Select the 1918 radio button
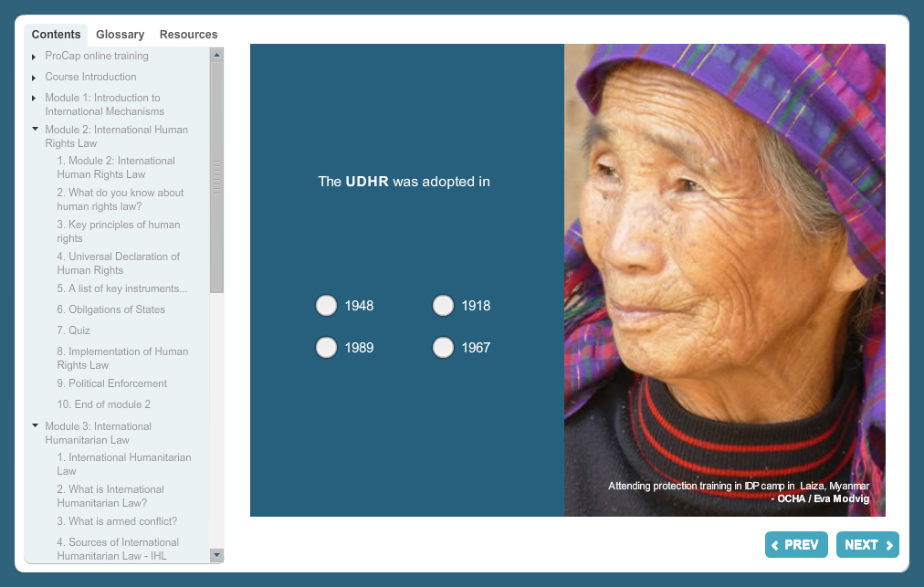 [443, 305]
